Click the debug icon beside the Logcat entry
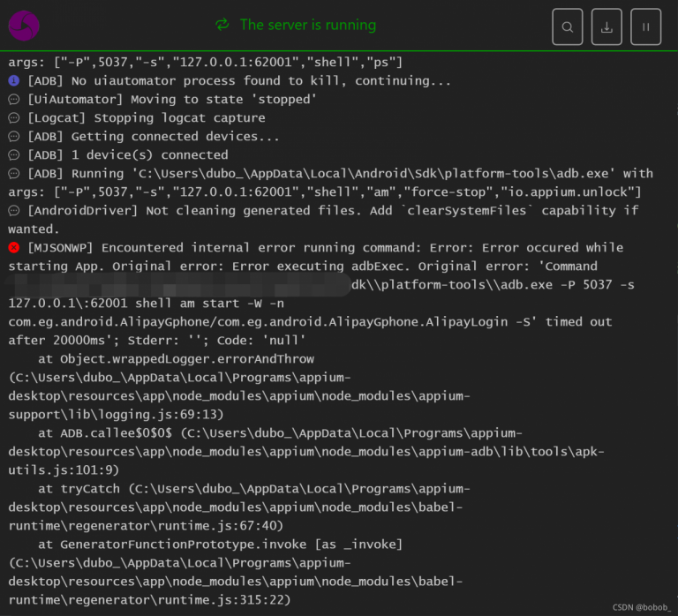This screenshot has height=616, width=678. [14, 118]
